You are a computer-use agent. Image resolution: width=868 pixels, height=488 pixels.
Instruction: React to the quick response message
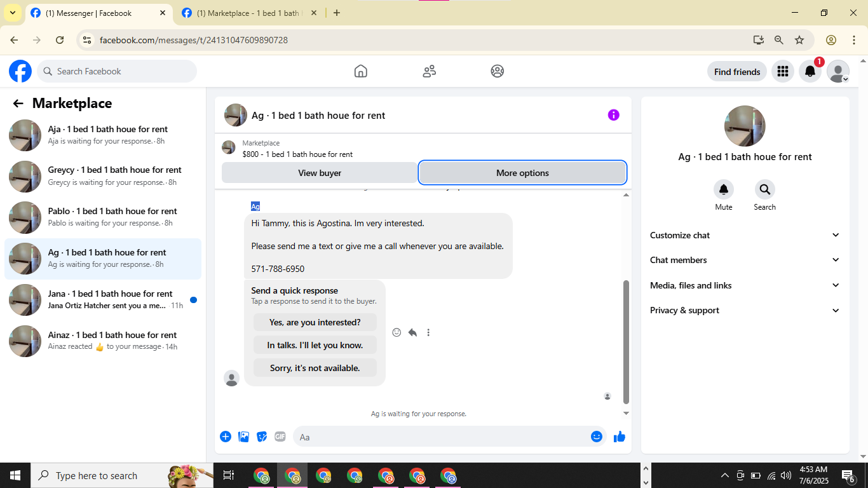397,332
